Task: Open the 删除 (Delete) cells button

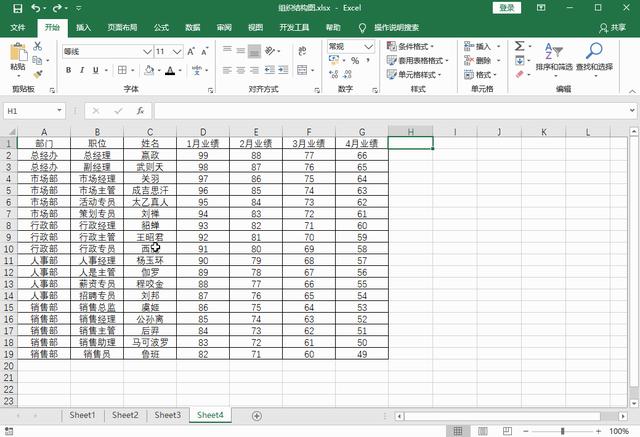Action: pyautogui.click(x=482, y=60)
